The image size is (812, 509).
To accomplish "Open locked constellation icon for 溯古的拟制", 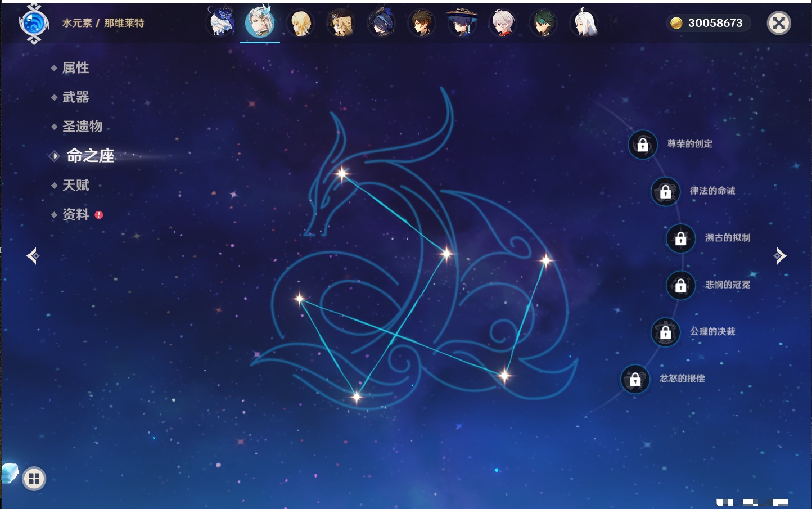I will click(x=680, y=238).
